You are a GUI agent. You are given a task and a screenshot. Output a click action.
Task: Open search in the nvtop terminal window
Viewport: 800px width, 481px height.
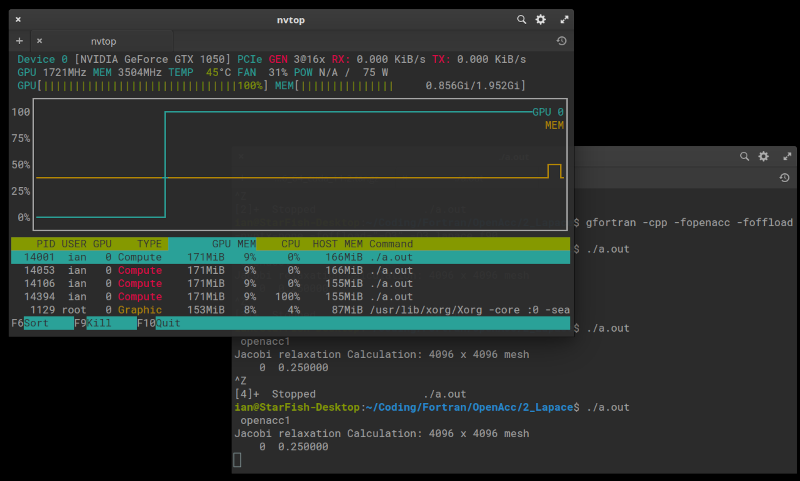point(521,19)
